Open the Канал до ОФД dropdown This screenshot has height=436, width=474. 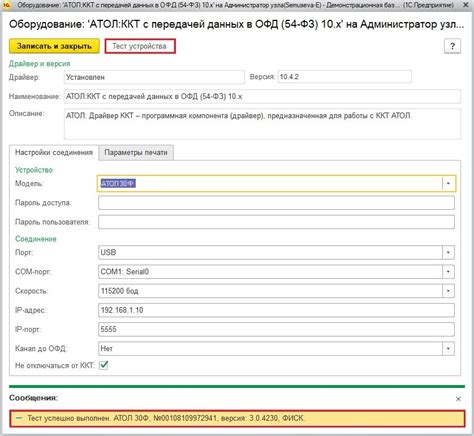point(448,349)
